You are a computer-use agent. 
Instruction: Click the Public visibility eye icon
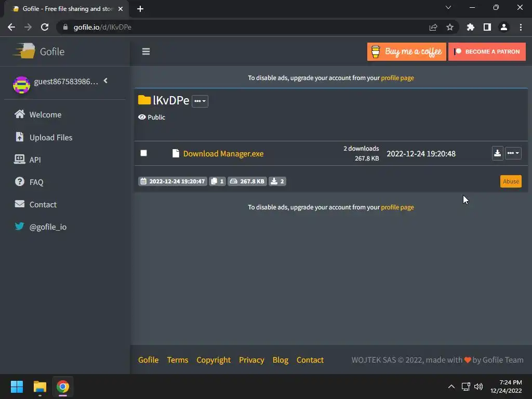(x=142, y=117)
